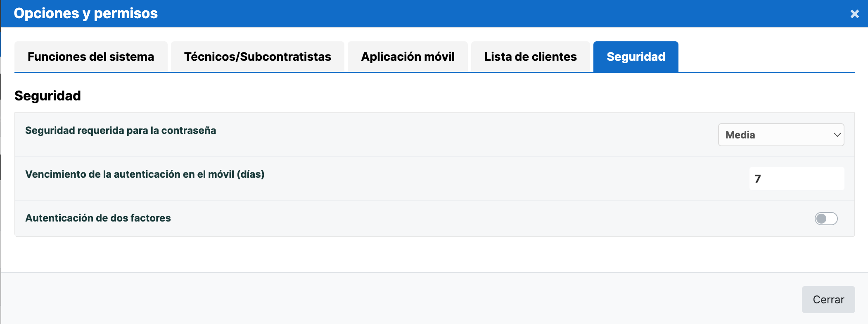Click the Vencimiento de la autenticación label
Screen dimensions: 868x324
(145, 174)
